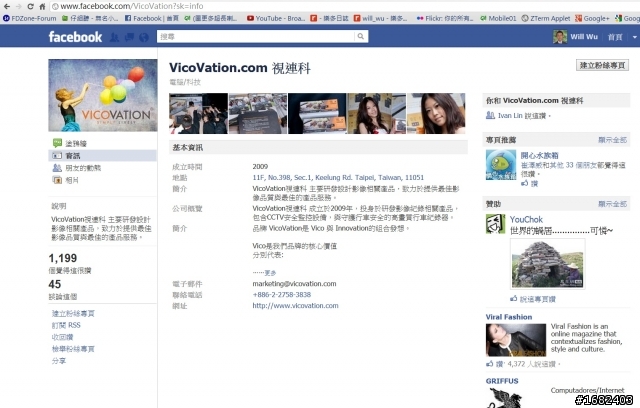Click the create page button top right
Image resolution: width=640 pixels, height=408 pixels.
click(602, 65)
